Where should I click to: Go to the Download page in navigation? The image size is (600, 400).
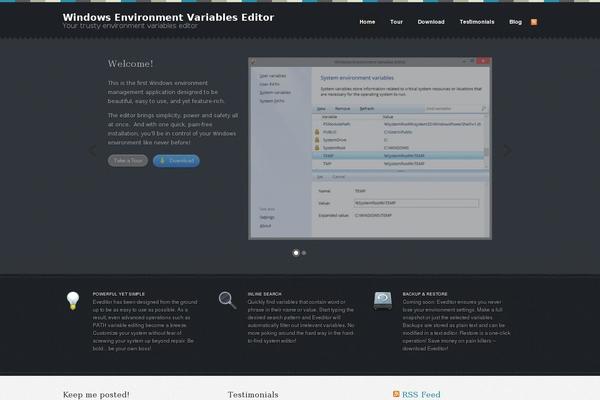(431, 22)
